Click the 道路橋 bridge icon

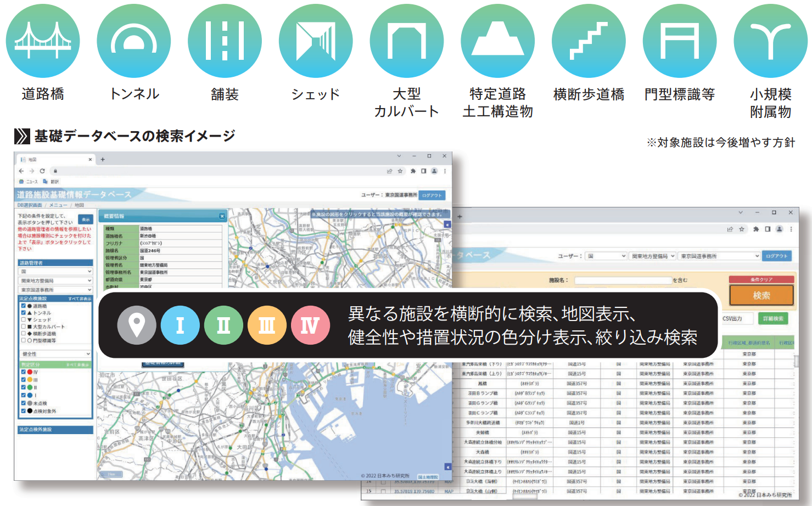pos(43,41)
